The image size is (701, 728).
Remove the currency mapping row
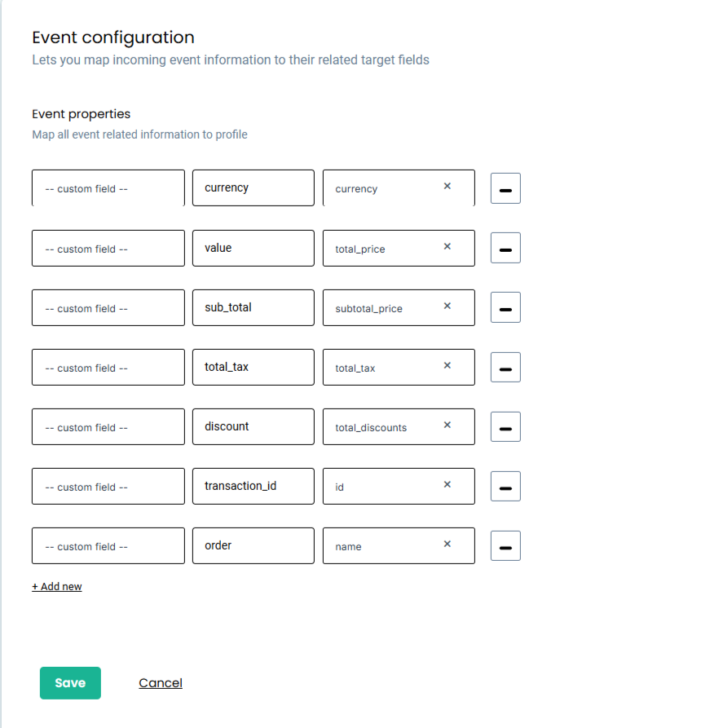505,188
